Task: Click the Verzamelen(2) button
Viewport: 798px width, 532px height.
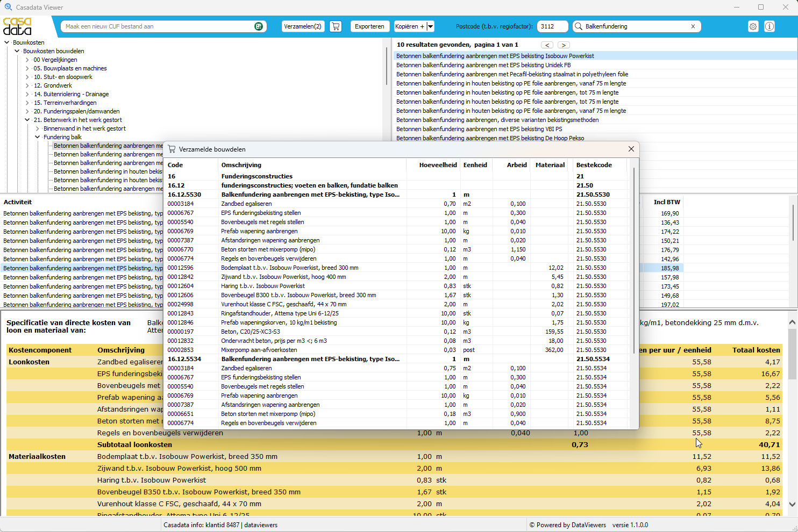Action: [303, 26]
